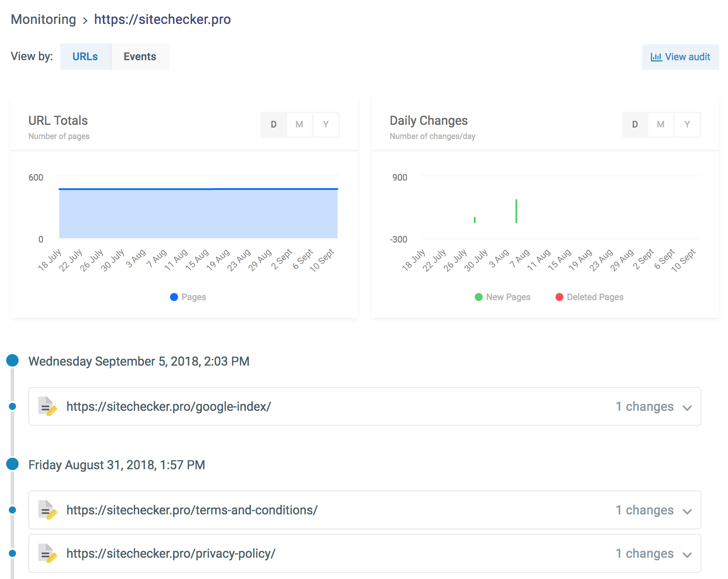The height and width of the screenshot is (579, 728).
Task: Click the timeline dot beside google-index row
Action: coord(12,406)
